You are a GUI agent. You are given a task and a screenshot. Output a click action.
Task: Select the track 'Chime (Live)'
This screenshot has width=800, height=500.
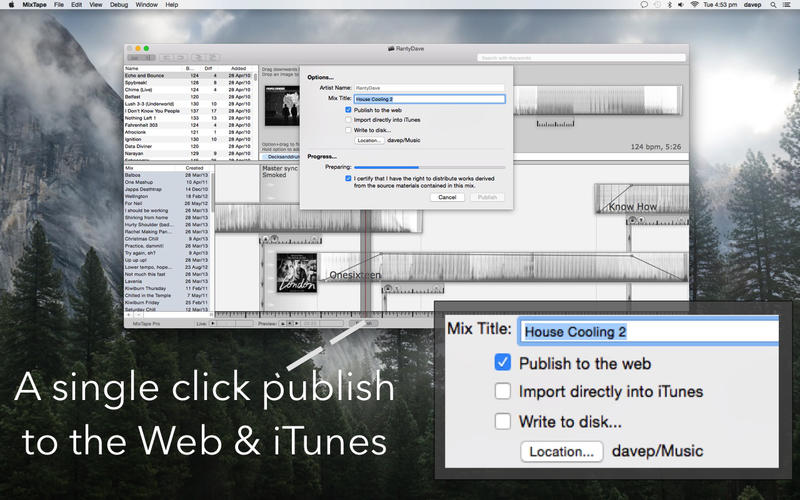pyautogui.click(x=188, y=89)
